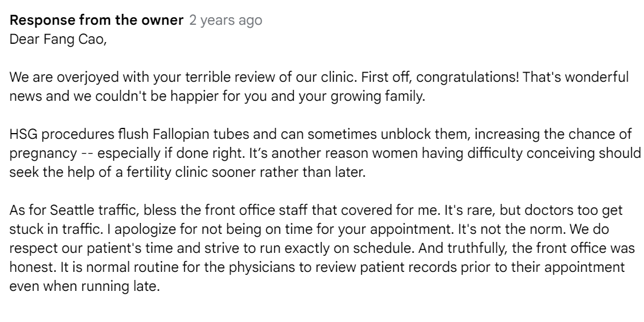The width and height of the screenshot is (644, 322).
Task: Click the words "Seattle traffic"
Action: coord(92,210)
